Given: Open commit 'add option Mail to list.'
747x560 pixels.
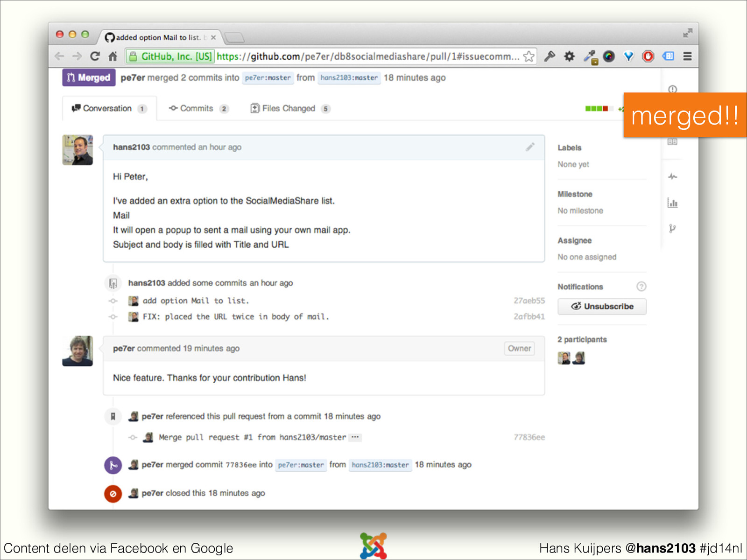Looking at the screenshot, I should pos(196,301).
